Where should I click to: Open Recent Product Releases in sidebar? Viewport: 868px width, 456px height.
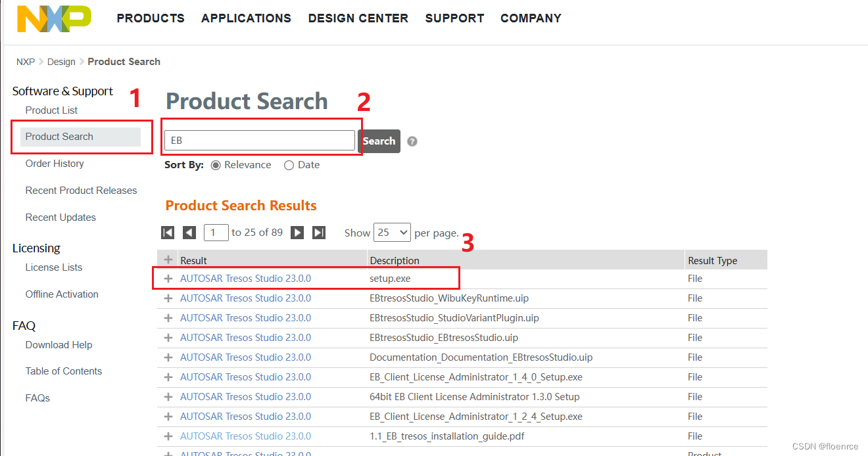[81, 191]
